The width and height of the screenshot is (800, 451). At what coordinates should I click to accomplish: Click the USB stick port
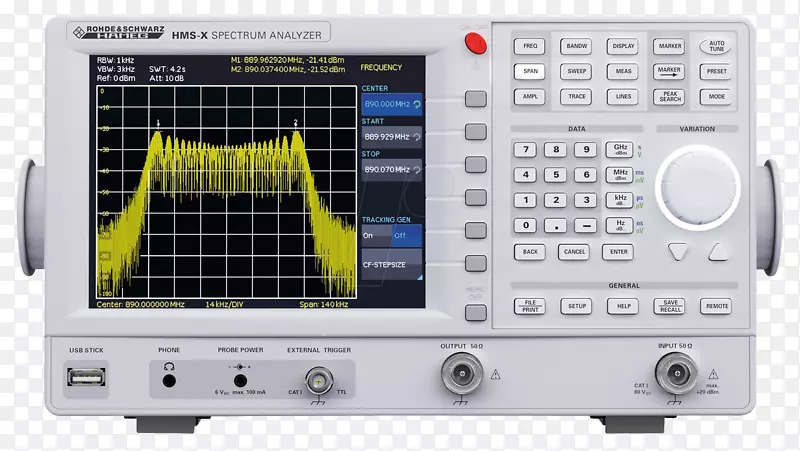[81, 377]
